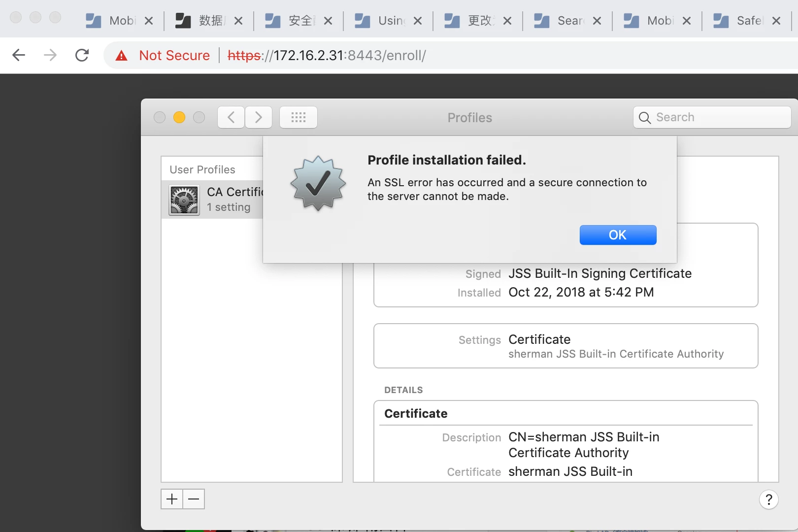Remove selected profile with minus button
798x532 pixels.
click(x=194, y=499)
